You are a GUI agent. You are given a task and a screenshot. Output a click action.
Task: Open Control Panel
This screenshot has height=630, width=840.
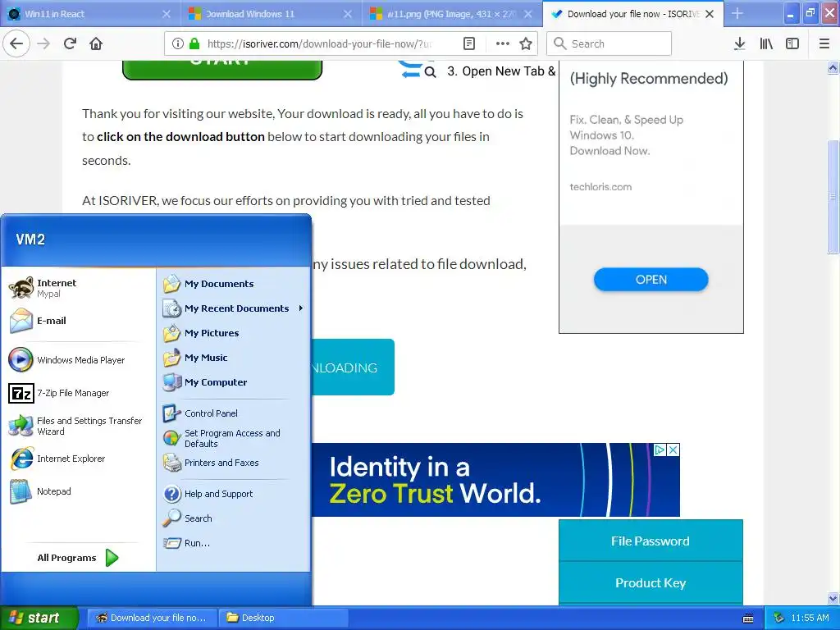[234, 413]
